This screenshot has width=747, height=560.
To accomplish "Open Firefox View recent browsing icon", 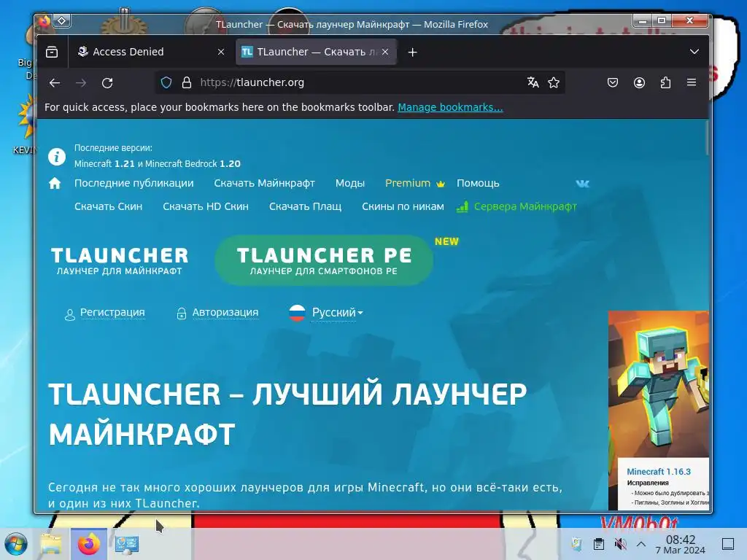I will (52, 52).
